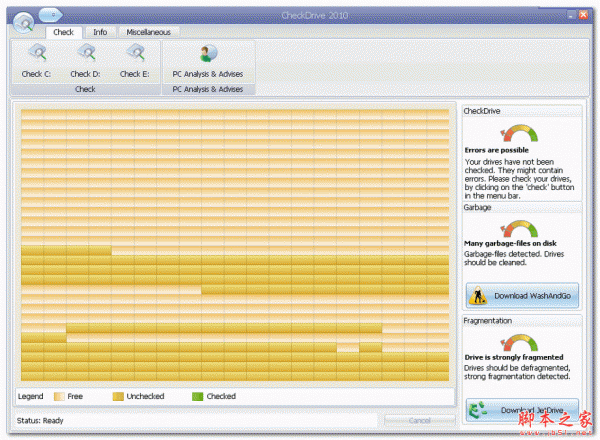600x440 pixels.
Task: Open PC Analysis & Advises
Action: 208,58
